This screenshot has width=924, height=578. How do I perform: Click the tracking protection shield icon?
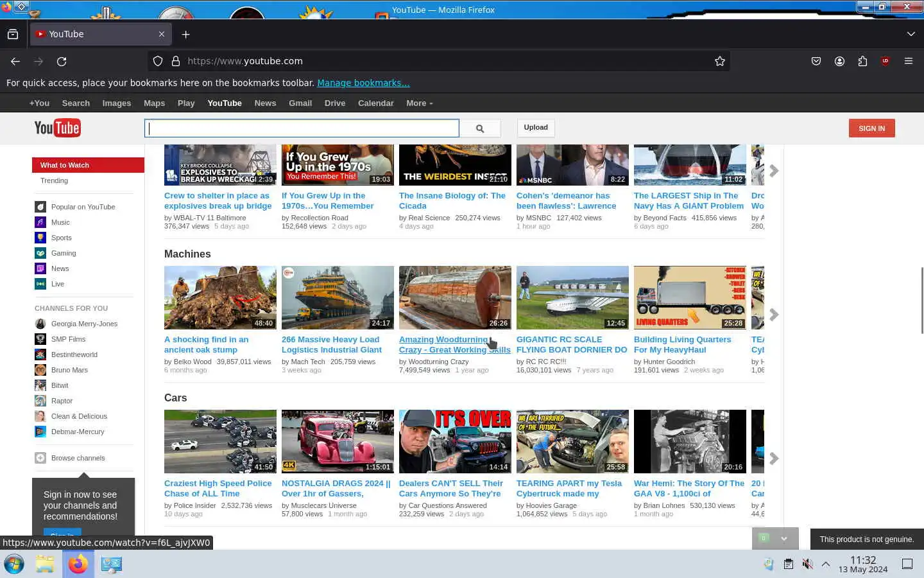[x=158, y=61]
